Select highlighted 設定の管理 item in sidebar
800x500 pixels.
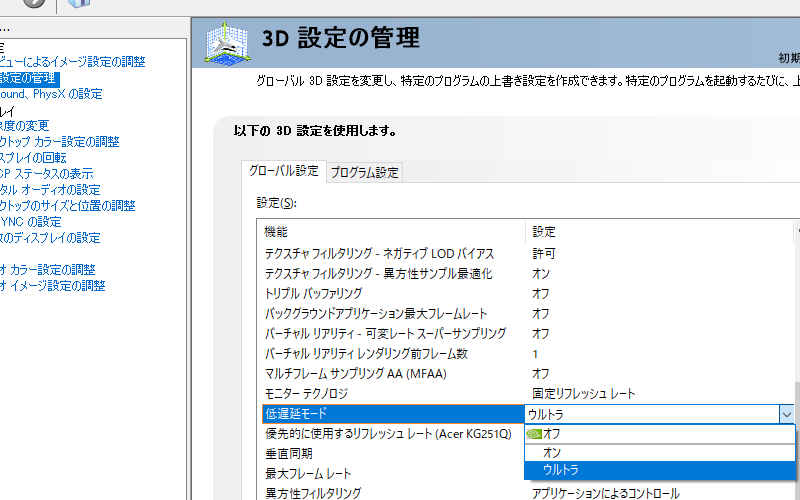point(28,79)
